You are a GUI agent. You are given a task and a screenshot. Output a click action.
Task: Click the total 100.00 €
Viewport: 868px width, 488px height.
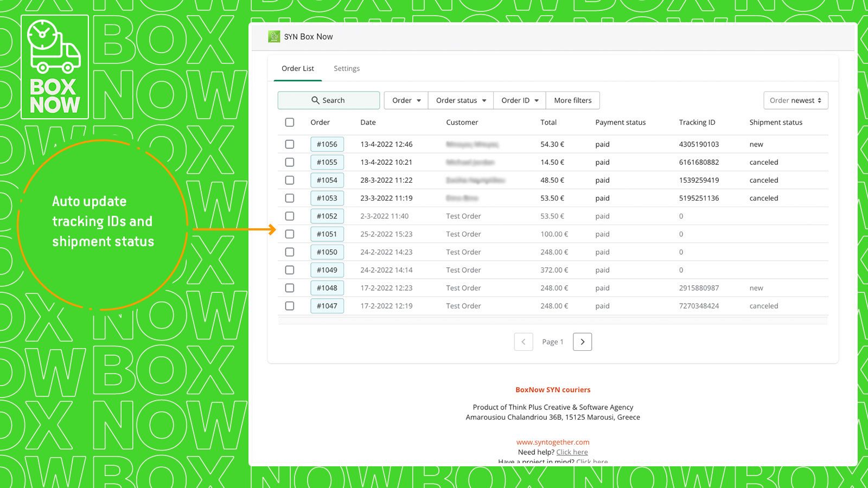(x=554, y=234)
